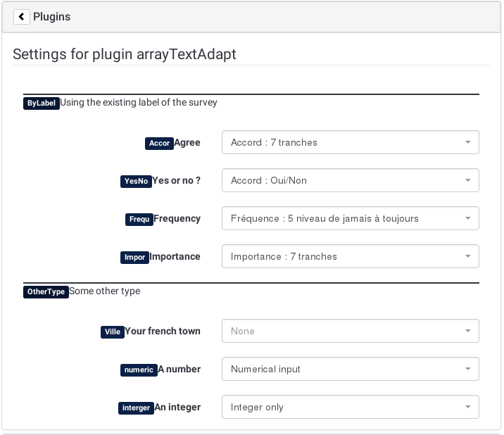The image size is (504, 435).
Task: Click the Accor code badge
Action: (x=160, y=143)
